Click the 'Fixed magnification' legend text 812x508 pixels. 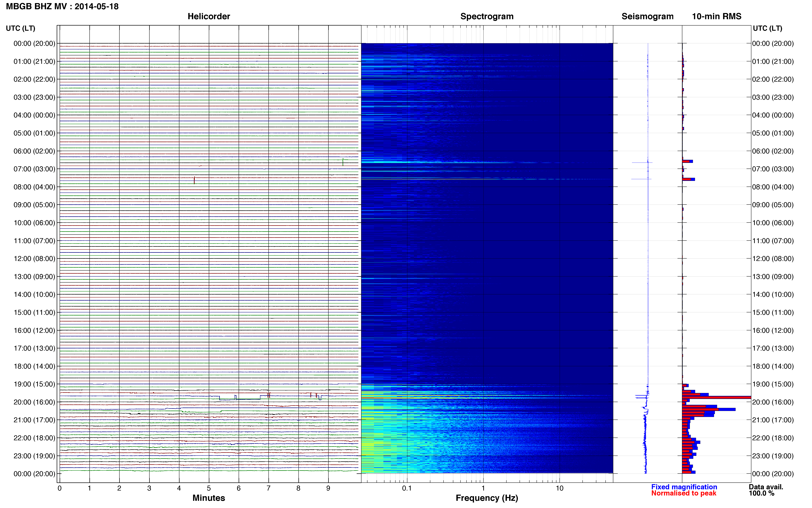click(684, 487)
